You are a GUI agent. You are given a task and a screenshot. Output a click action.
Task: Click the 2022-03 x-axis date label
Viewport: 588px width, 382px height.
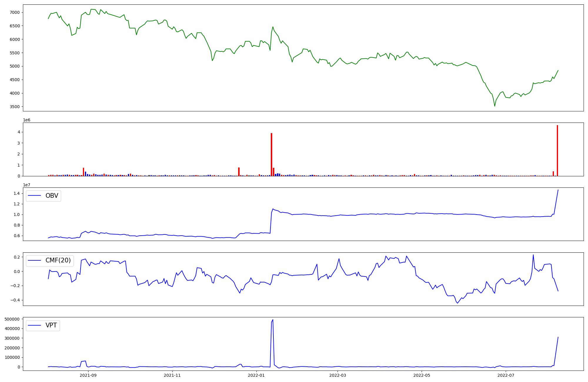[338, 375]
